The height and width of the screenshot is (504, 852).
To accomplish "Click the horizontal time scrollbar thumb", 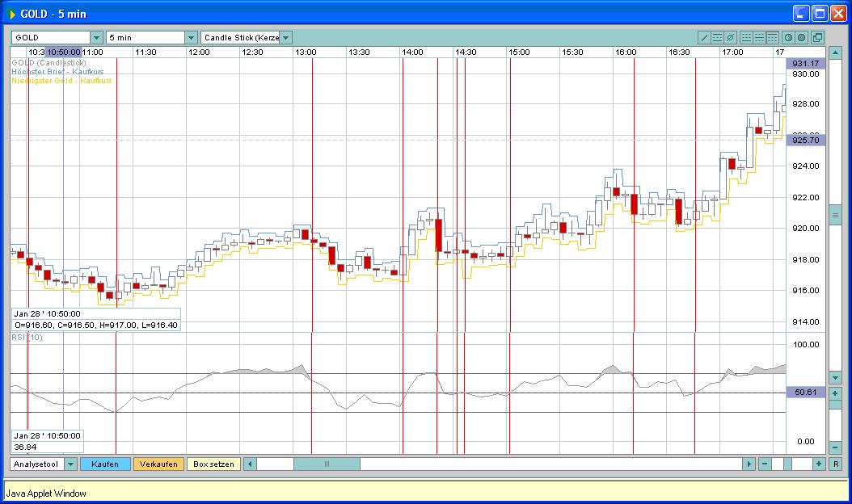I will tap(327, 464).
